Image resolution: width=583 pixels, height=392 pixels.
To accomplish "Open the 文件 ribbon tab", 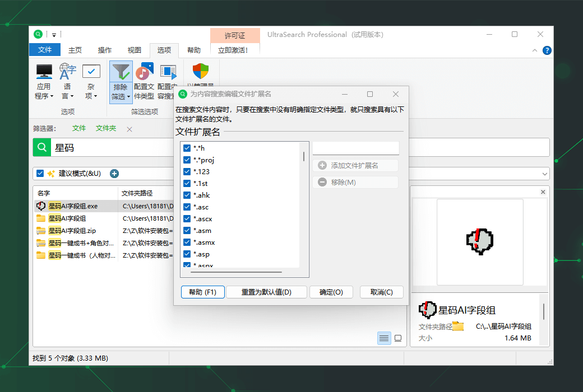I will coord(45,50).
